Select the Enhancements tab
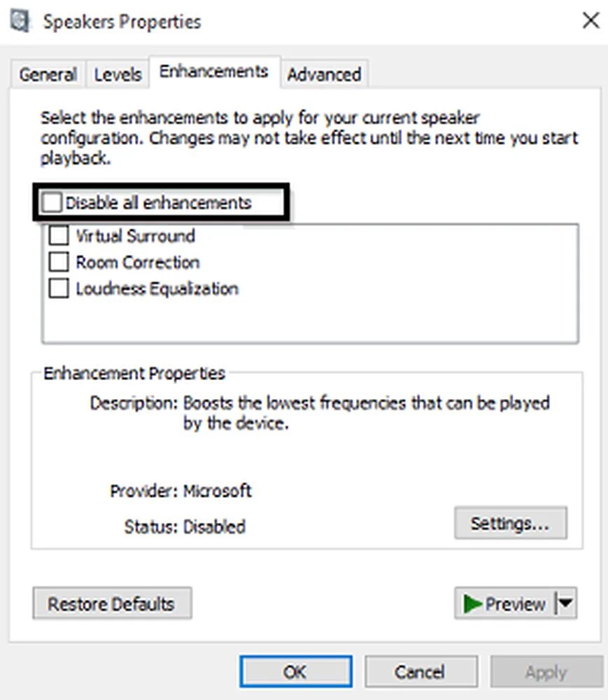This screenshot has height=700, width=608. tap(214, 71)
